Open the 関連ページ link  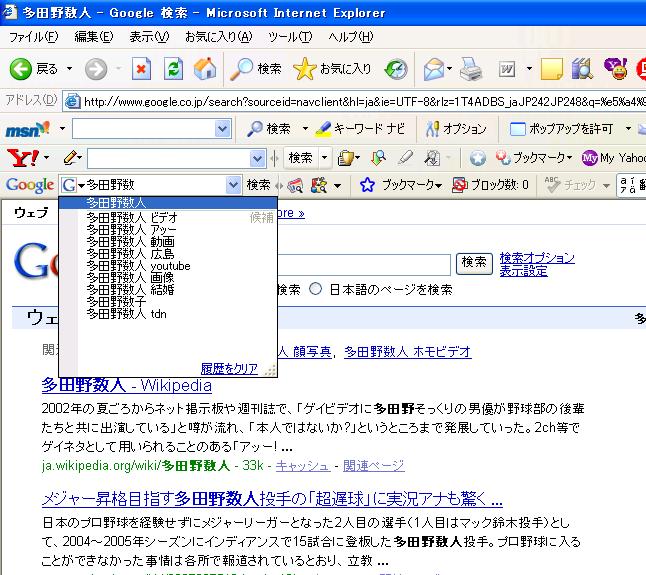tap(374, 466)
